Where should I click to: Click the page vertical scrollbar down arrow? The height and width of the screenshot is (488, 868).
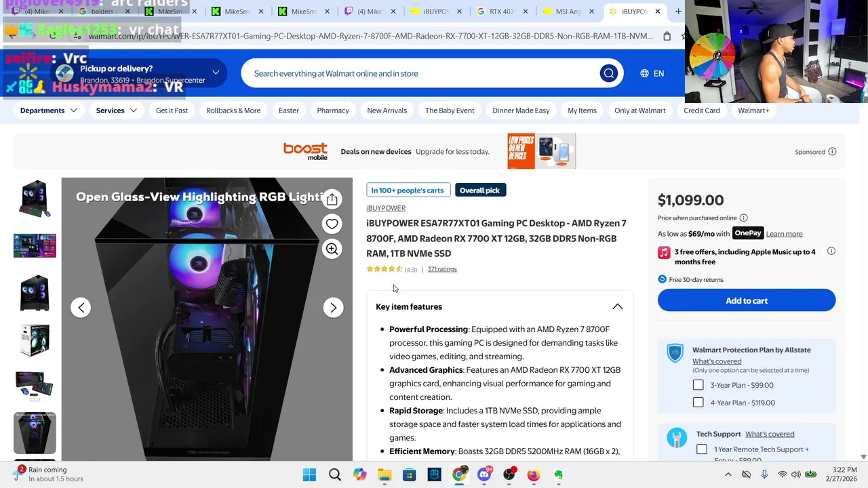click(863, 457)
